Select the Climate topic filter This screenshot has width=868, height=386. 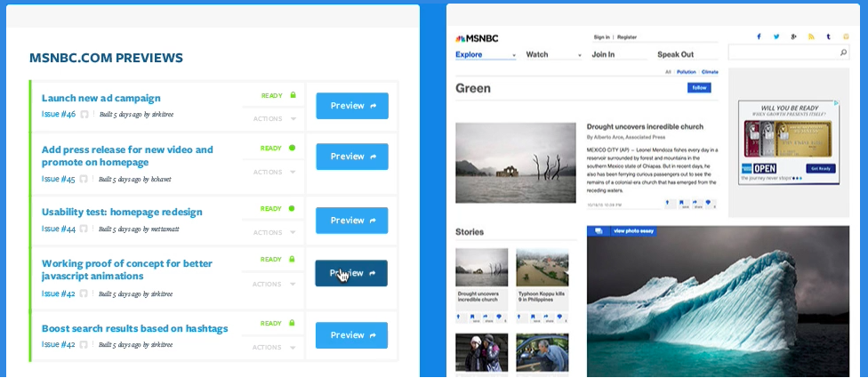710,72
